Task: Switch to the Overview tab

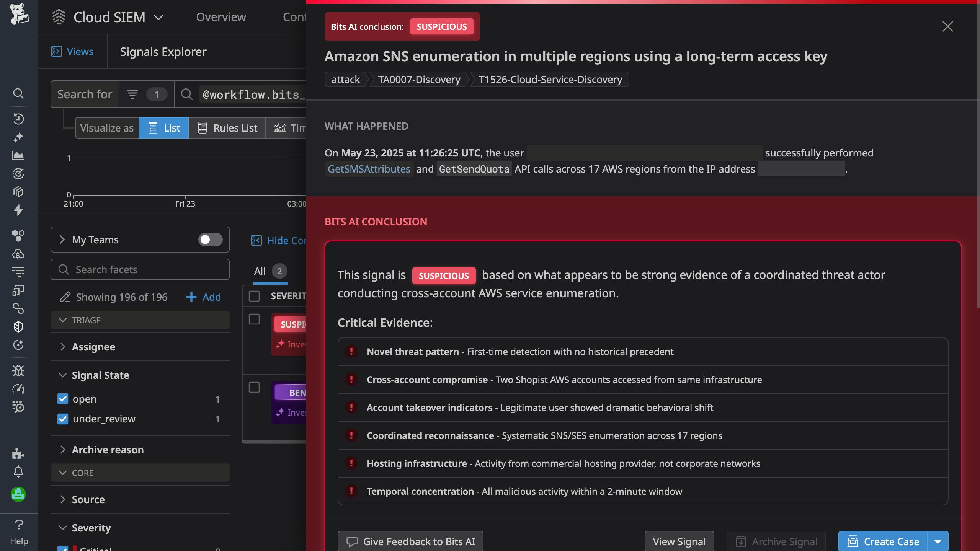Action: [220, 17]
